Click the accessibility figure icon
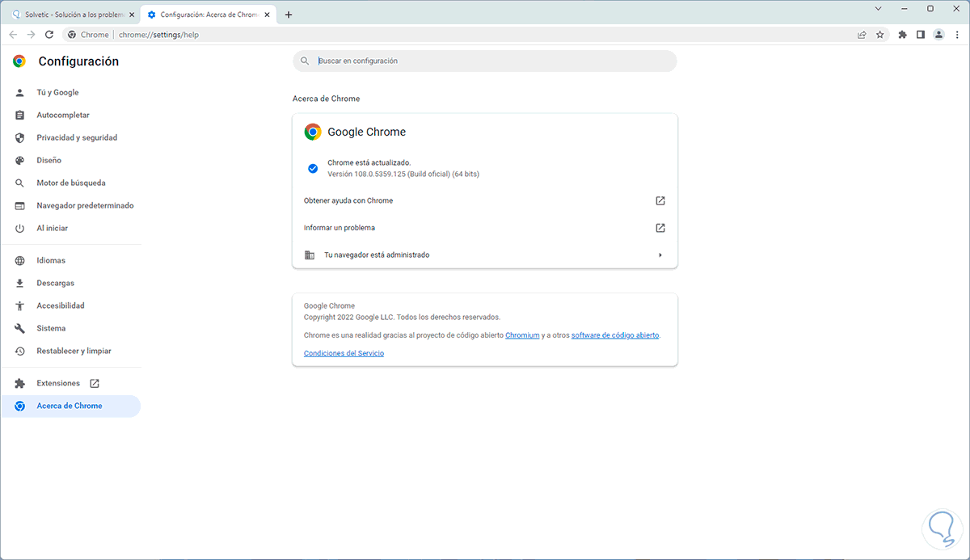 (19, 305)
